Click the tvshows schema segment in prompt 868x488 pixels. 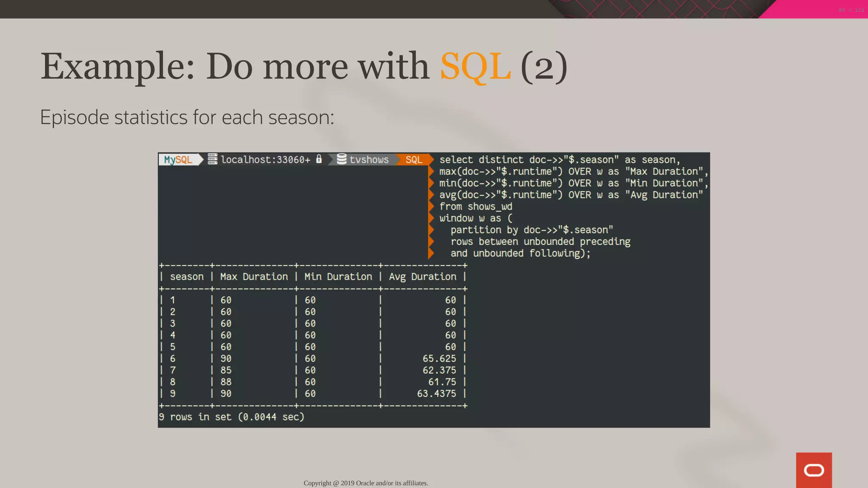pos(369,160)
